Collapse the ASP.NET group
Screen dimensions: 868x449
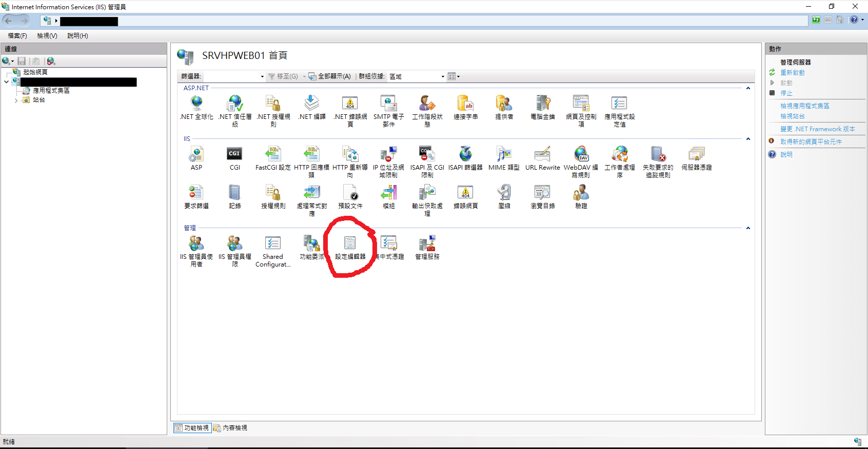coord(748,88)
